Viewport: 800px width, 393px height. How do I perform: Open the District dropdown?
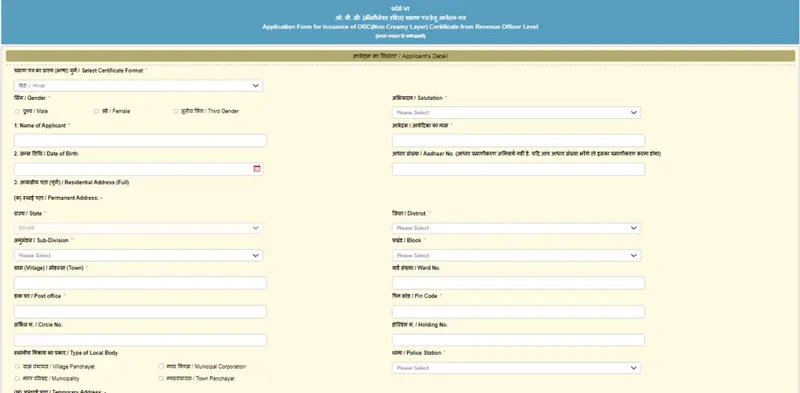tap(516, 228)
